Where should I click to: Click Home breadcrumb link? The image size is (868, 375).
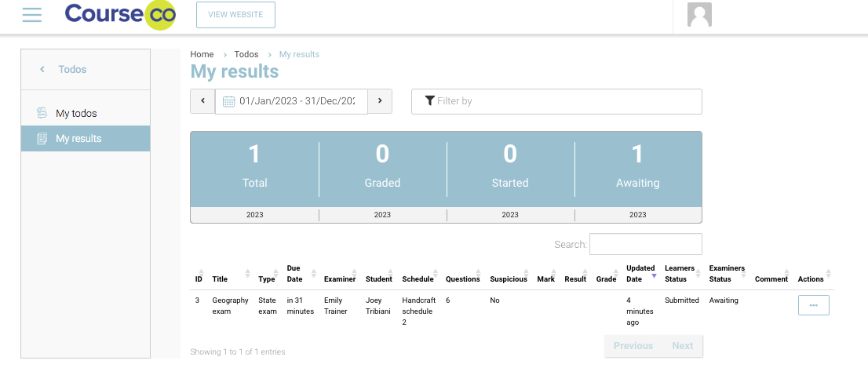tap(202, 54)
